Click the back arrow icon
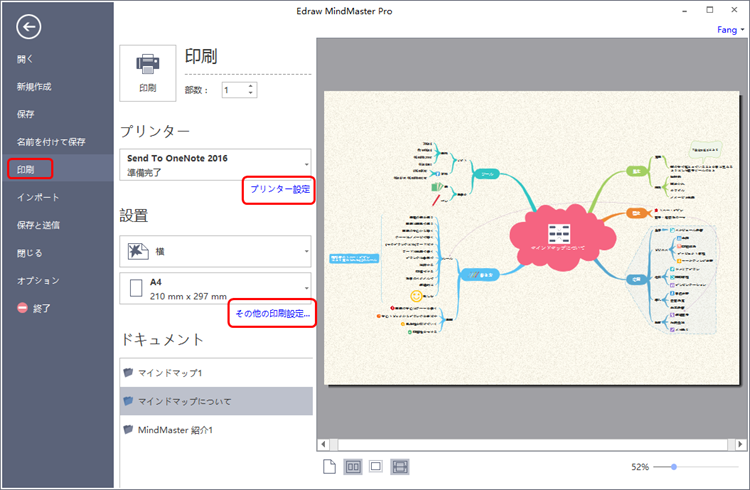This screenshot has height=490, width=750. tap(29, 28)
